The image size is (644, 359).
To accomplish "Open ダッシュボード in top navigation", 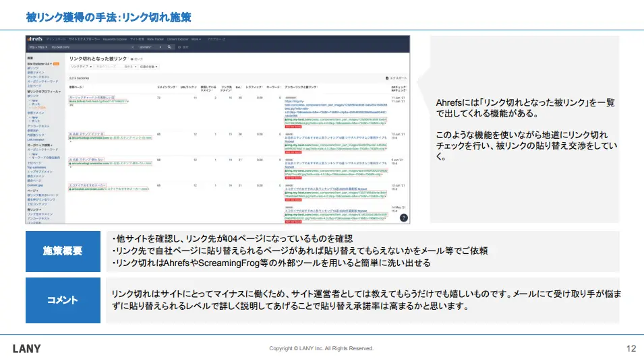I will (55, 39).
